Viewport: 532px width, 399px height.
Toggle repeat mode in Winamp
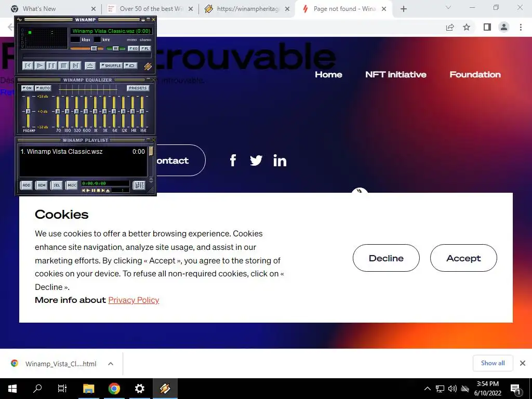tap(130, 66)
